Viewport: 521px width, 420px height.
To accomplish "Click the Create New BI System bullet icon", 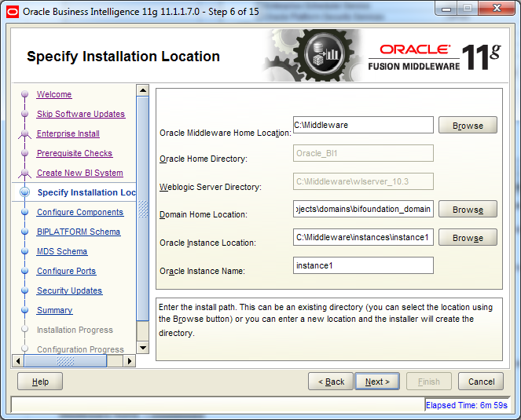I will (x=24, y=173).
